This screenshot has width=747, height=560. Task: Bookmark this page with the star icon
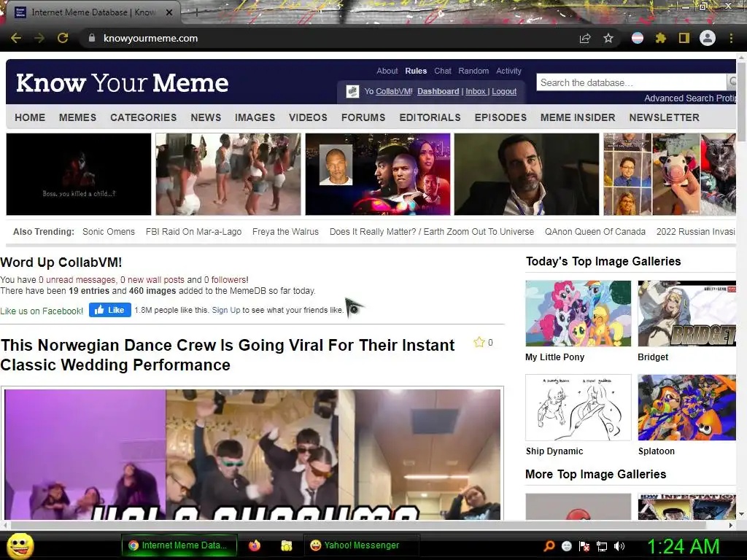(x=608, y=38)
